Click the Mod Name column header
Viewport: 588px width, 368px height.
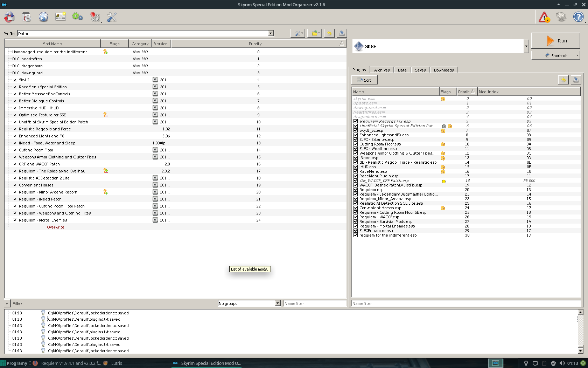click(x=52, y=44)
